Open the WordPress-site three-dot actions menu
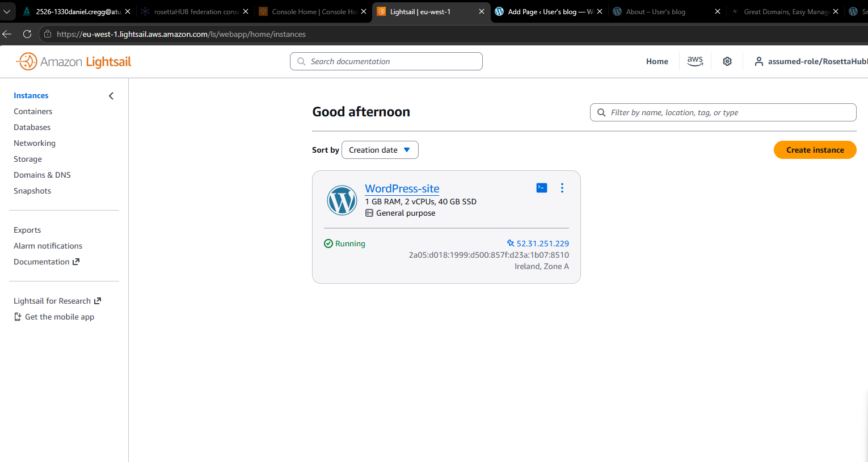The image size is (868, 462). tap(562, 188)
